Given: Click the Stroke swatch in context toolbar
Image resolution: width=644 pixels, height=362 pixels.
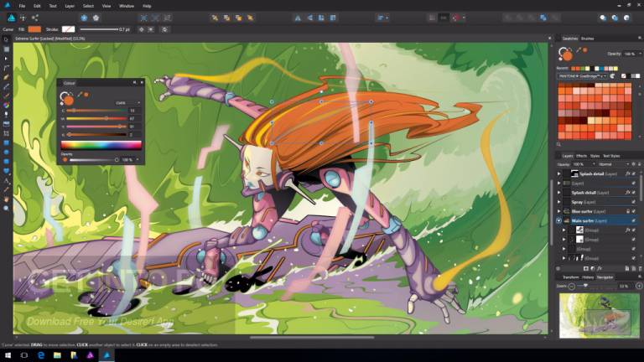Looking at the screenshot, I should tap(69, 28).
